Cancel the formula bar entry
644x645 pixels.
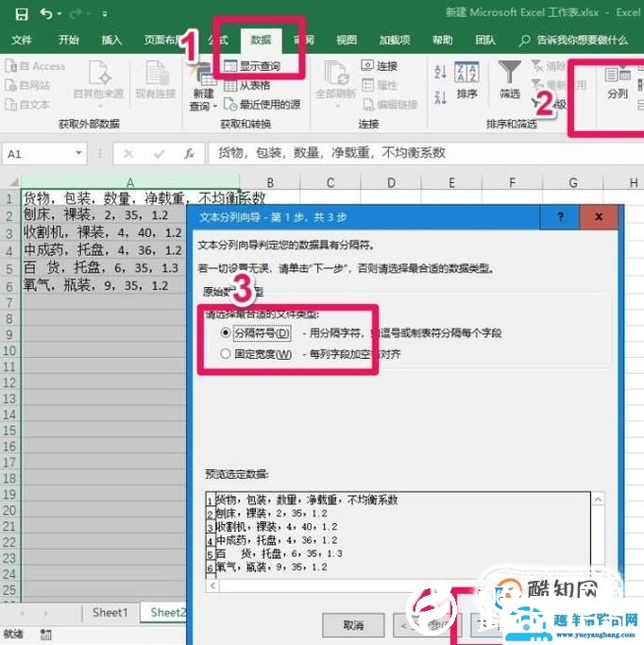coord(128,154)
